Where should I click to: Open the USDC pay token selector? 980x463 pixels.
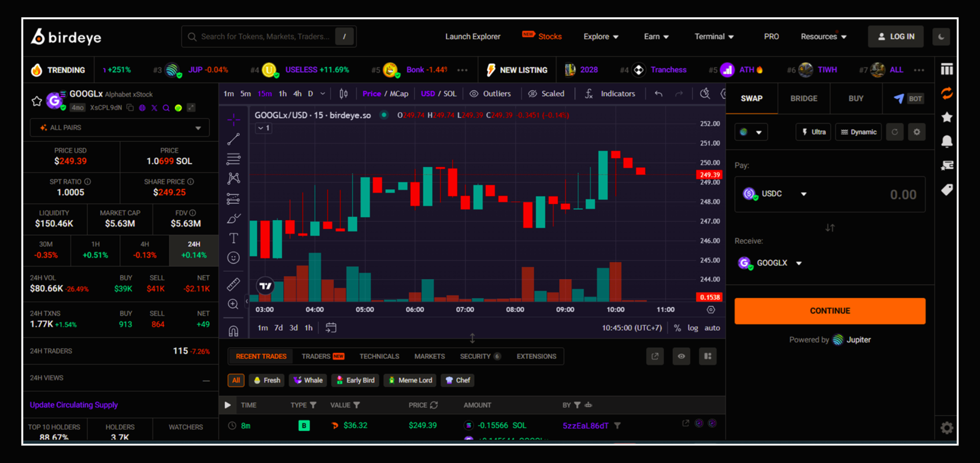pyautogui.click(x=775, y=194)
